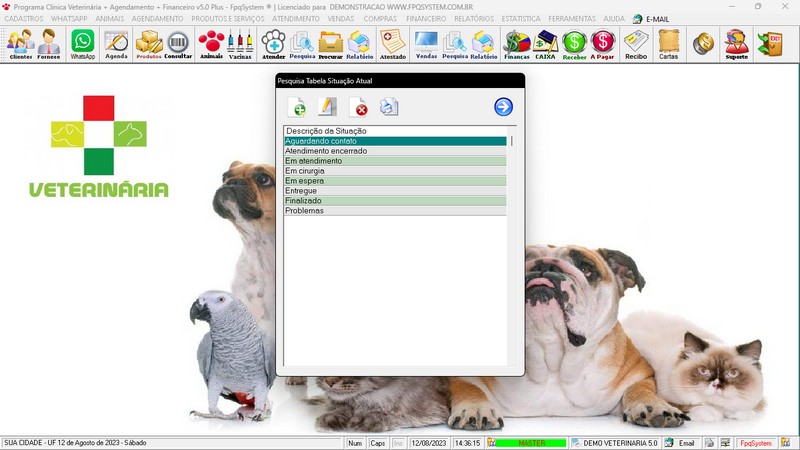The image size is (800, 450).
Task: Open the Suporte support icon
Action: coord(737,44)
